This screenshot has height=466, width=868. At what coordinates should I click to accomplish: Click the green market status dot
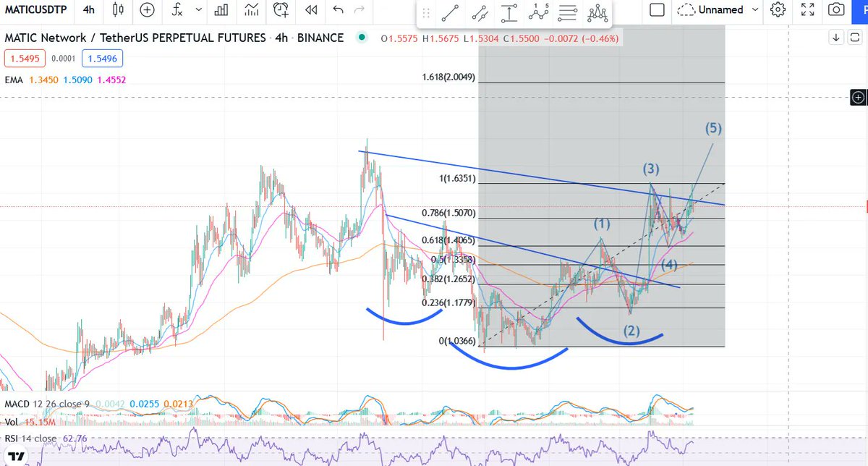tap(362, 38)
